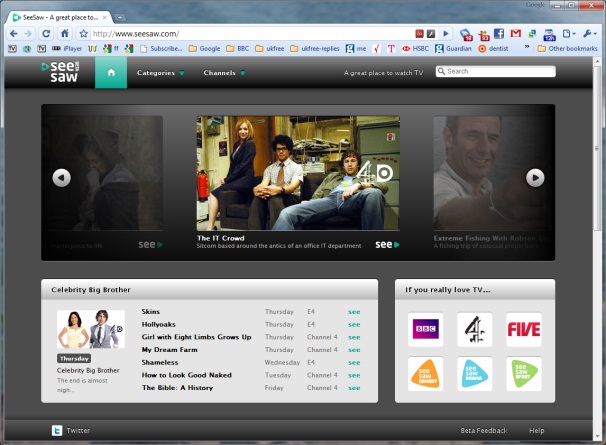Expand the Categories menu

pos(160,73)
